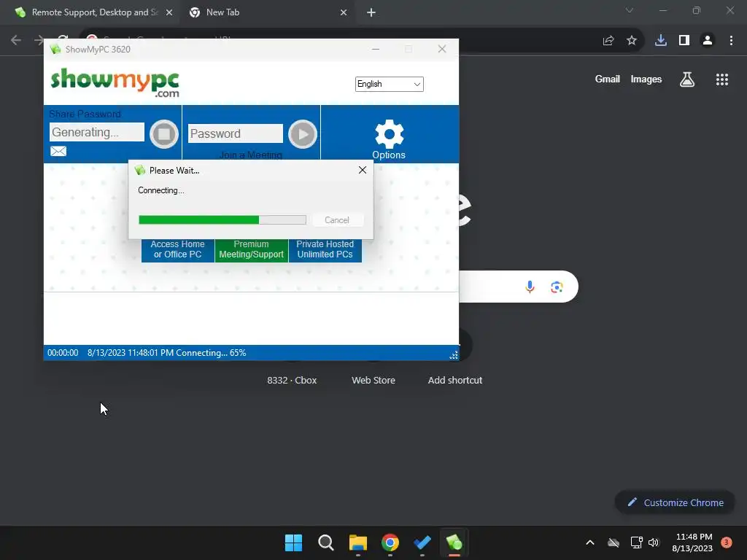Click the showmypc.com logo

tap(115, 83)
